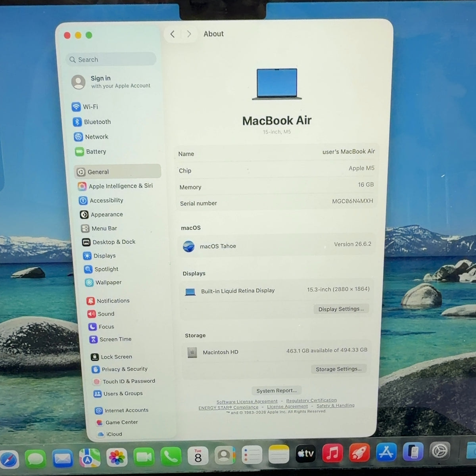
Task: Open FaceTime from the Dock
Action: tap(144, 458)
